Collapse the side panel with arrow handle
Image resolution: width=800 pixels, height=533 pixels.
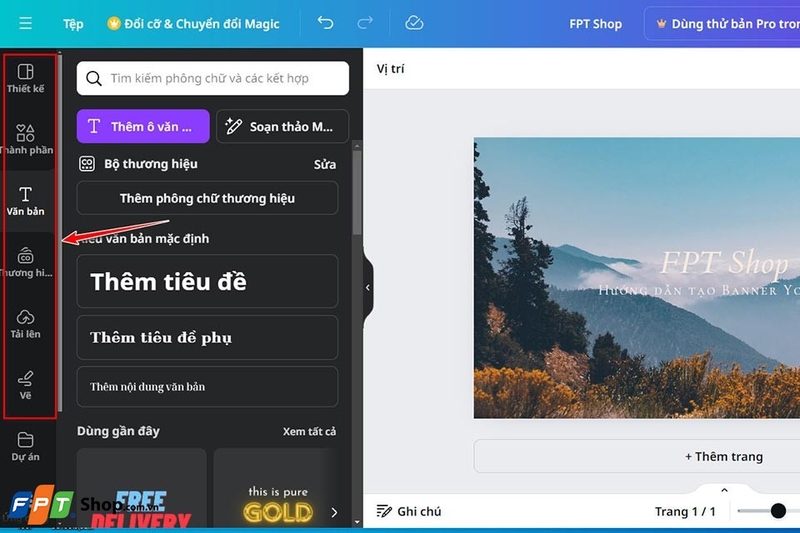[368, 288]
